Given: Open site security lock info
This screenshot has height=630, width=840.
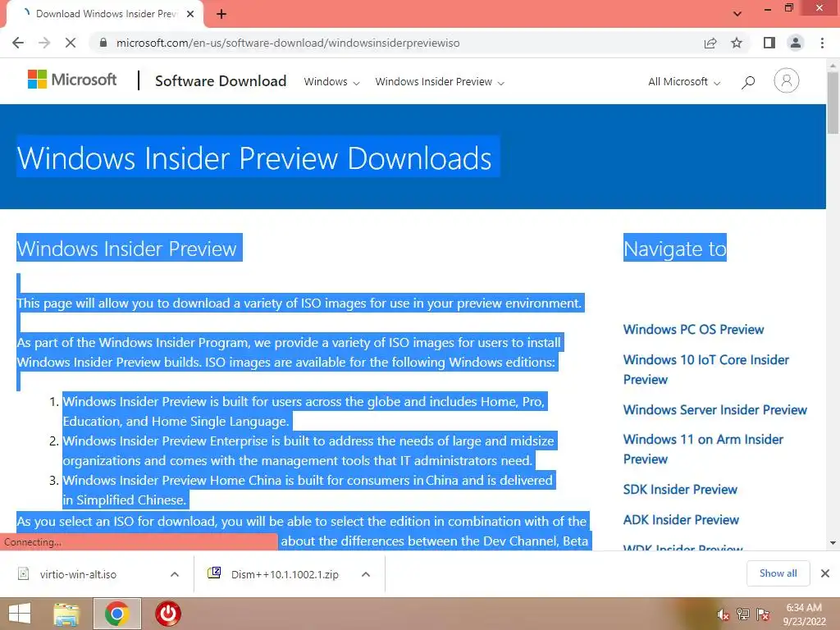Looking at the screenshot, I should pos(103,43).
